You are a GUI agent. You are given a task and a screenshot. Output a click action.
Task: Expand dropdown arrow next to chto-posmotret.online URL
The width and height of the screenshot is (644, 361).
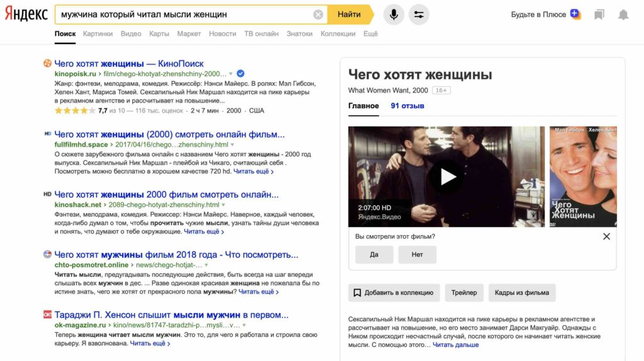coord(206,265)
